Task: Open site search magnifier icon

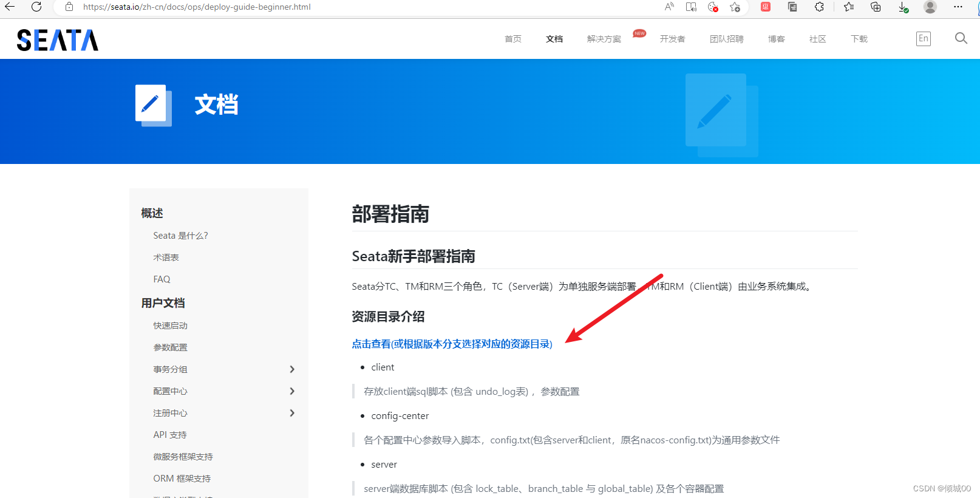Action: (x=961, y=38)
